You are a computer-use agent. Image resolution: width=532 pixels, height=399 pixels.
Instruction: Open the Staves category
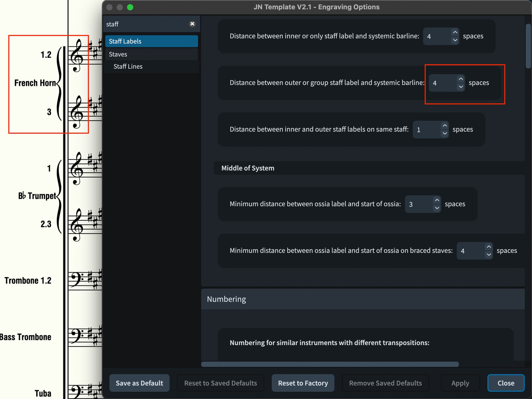point(151,54)
